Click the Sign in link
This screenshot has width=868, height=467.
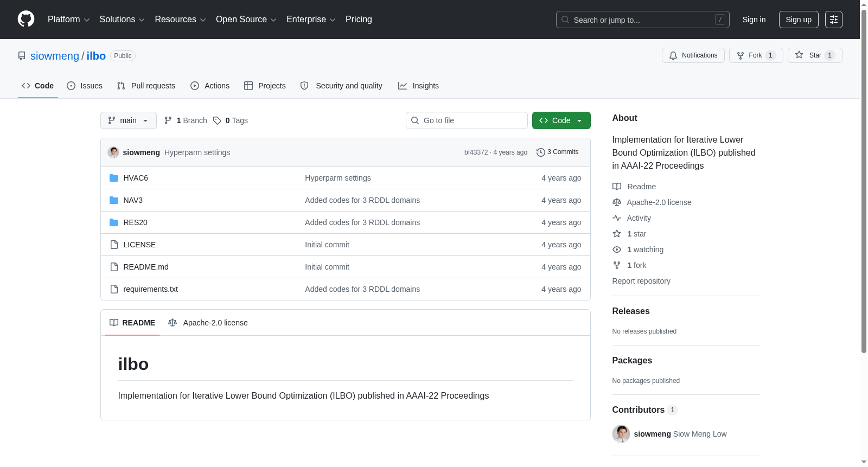coord(754,20)
